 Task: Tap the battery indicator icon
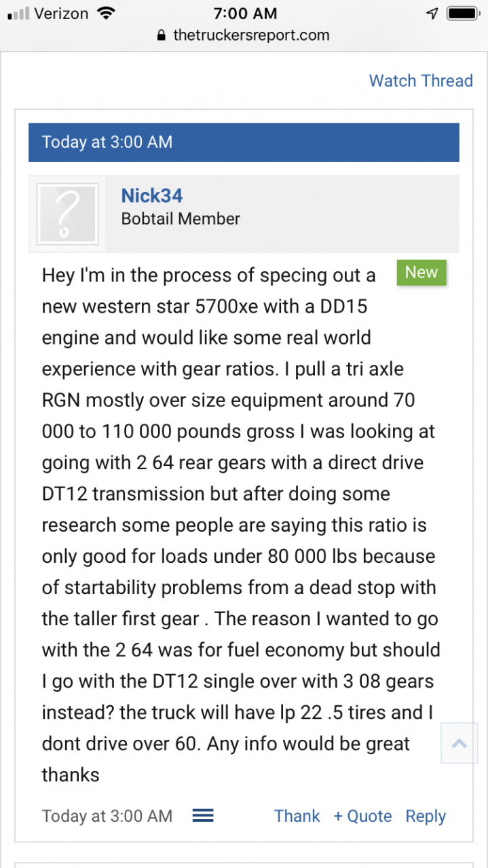(464, 14)
